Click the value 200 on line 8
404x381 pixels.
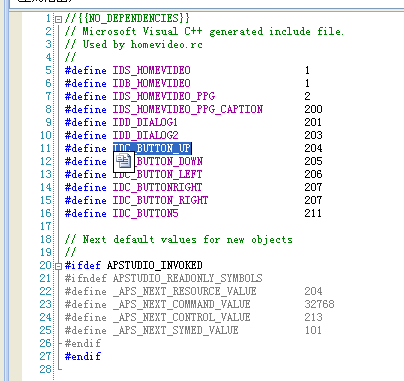(313, 109)
